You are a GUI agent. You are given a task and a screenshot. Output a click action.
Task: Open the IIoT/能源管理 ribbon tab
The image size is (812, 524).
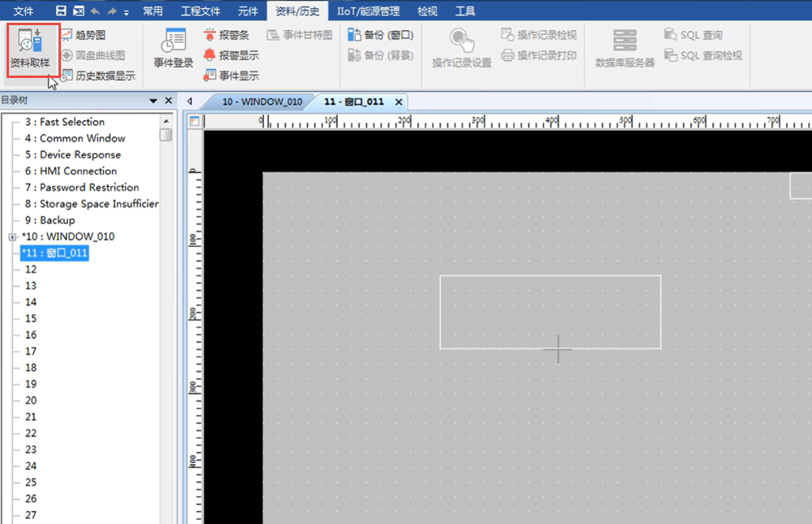(x=369, y=11)
